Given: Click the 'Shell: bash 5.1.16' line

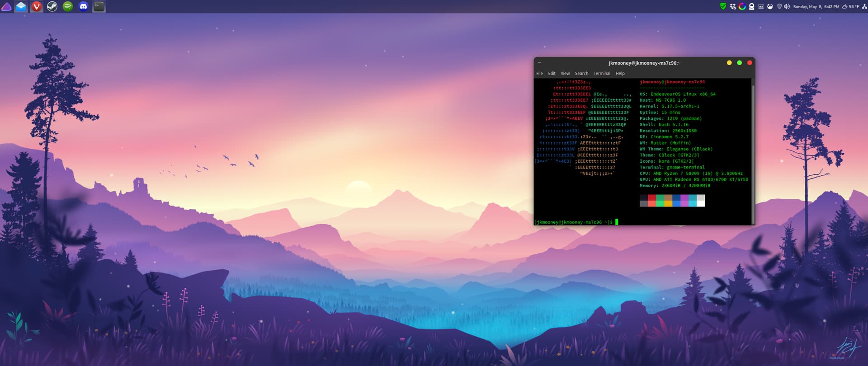Looking at the screenshot, I should click(664, 125).
